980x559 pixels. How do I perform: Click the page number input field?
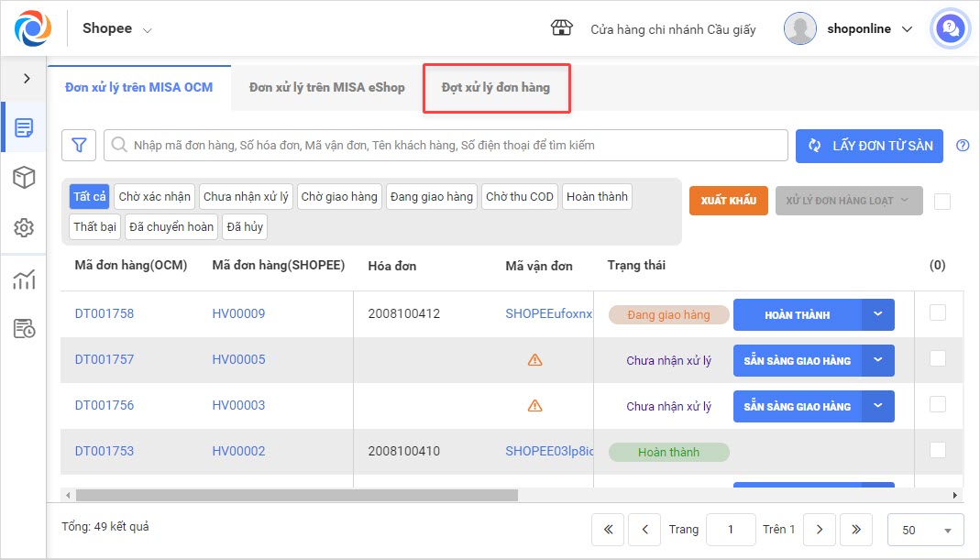click(x=731, y=530)
